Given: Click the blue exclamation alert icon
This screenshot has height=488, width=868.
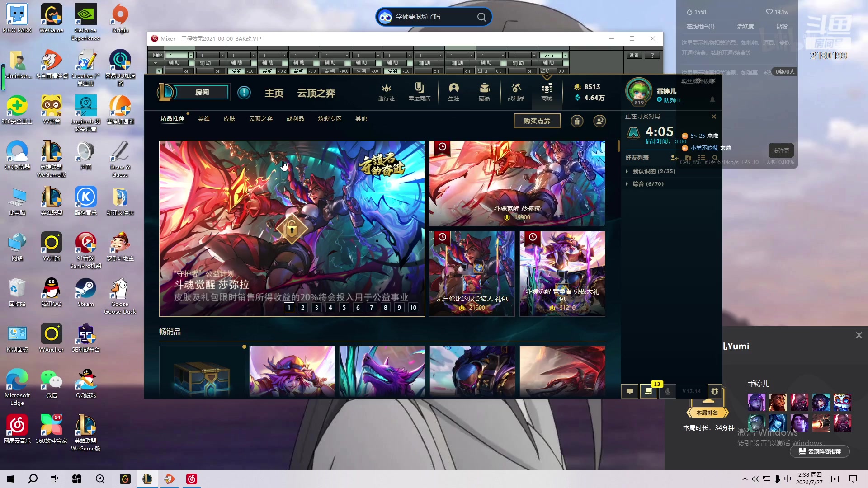Looking at the screenshot, I should 244,93.
